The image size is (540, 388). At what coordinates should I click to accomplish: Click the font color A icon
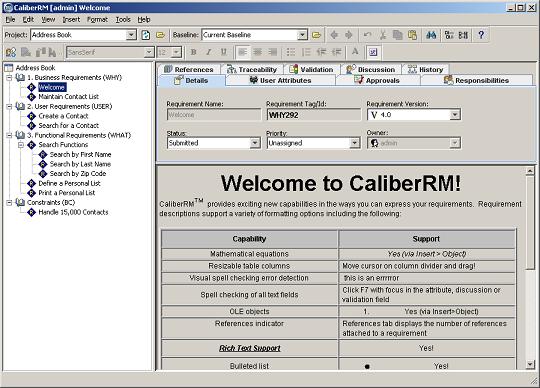[355, 52]
